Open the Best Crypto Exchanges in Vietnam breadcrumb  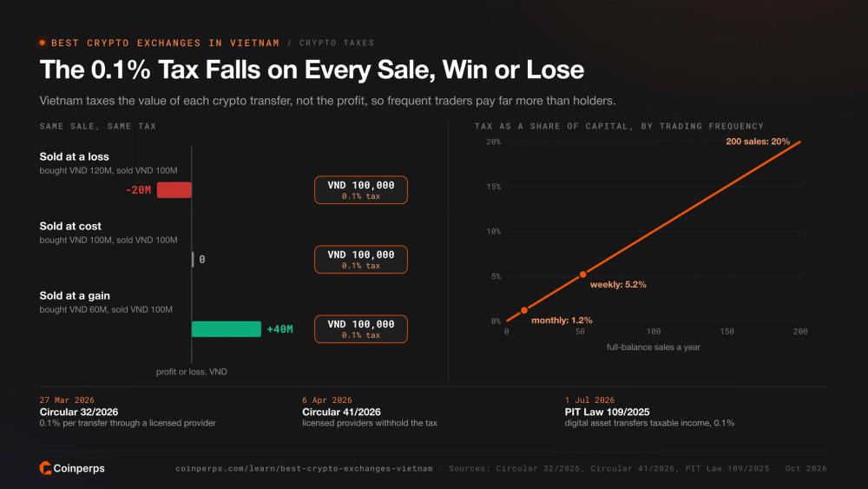click(x=165, y=43)
